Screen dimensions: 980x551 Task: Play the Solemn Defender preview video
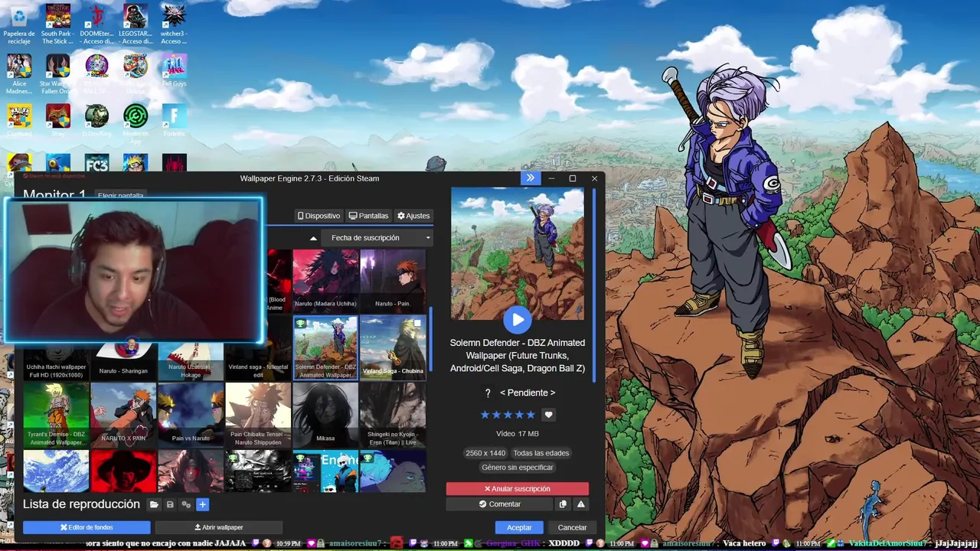[x=518, y=319]
